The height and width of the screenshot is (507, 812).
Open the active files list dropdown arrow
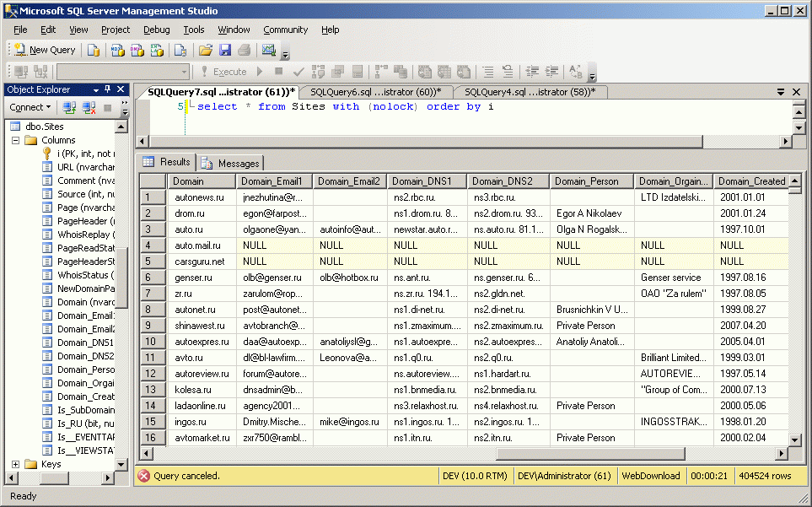[x=782, y=92]
